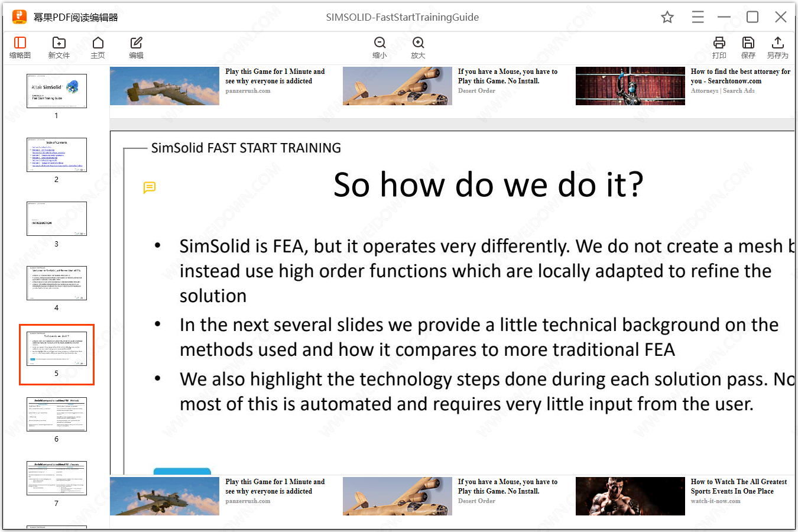Open bottom ad 'If you have a Mouse'
This screenshot has height=532, width=798.
pyautogui.click(x=508, y=486)
